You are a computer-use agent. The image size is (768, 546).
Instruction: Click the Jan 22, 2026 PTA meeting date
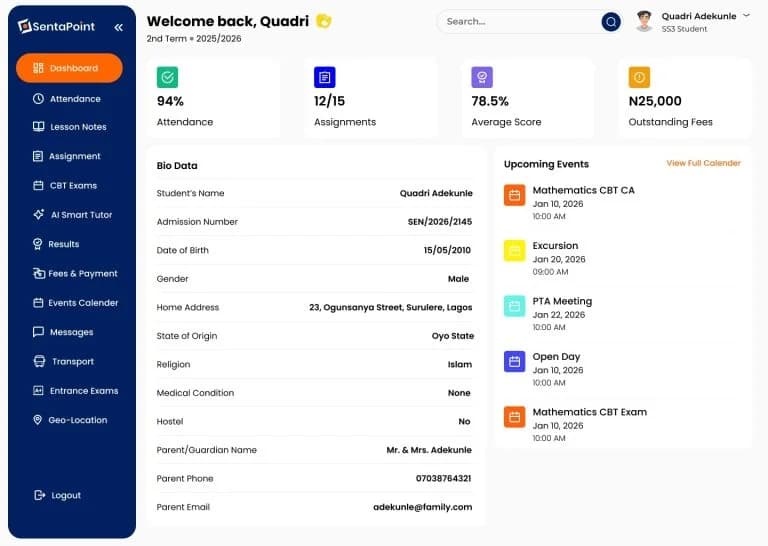click(559, 315)
